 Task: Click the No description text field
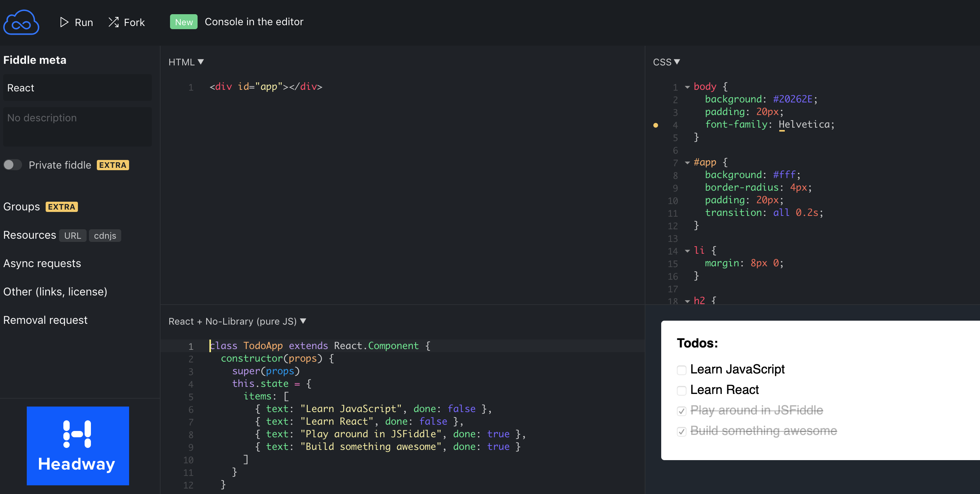(77, 126)
